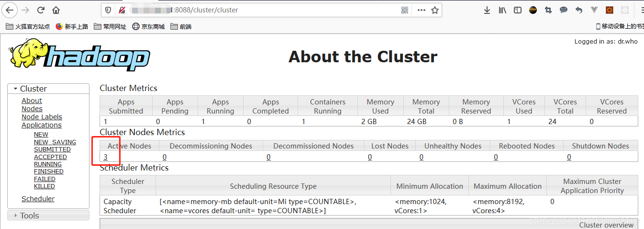Screen dimensions: 644x229
Task: Click the About the Cluster heading
Action: tap(363, 57)
